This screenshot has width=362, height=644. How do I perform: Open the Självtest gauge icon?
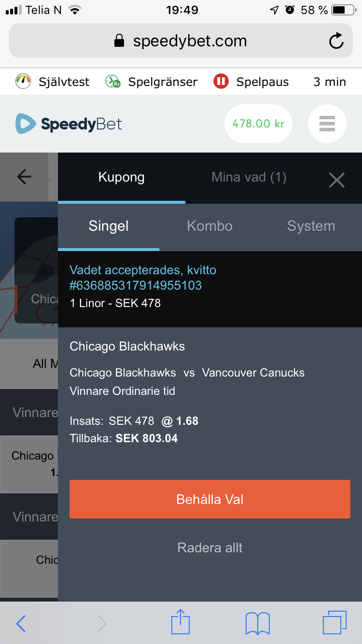pos(23,82)
